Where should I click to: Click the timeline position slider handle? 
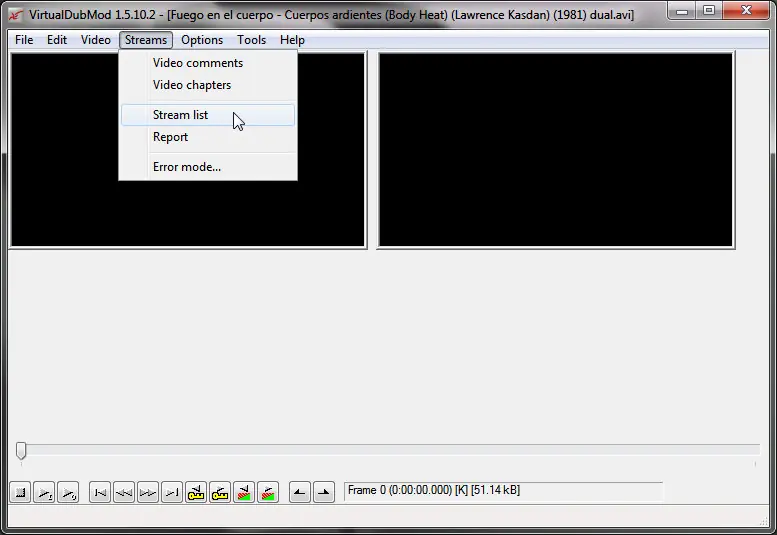(x=21, y=450)
